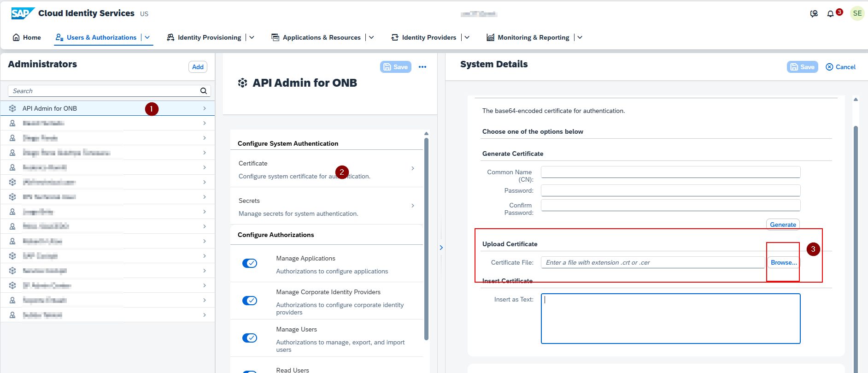Screen dimensions: 868x373
Task: Toggle Manage Applications authorization
Action: tap(250, 263)
